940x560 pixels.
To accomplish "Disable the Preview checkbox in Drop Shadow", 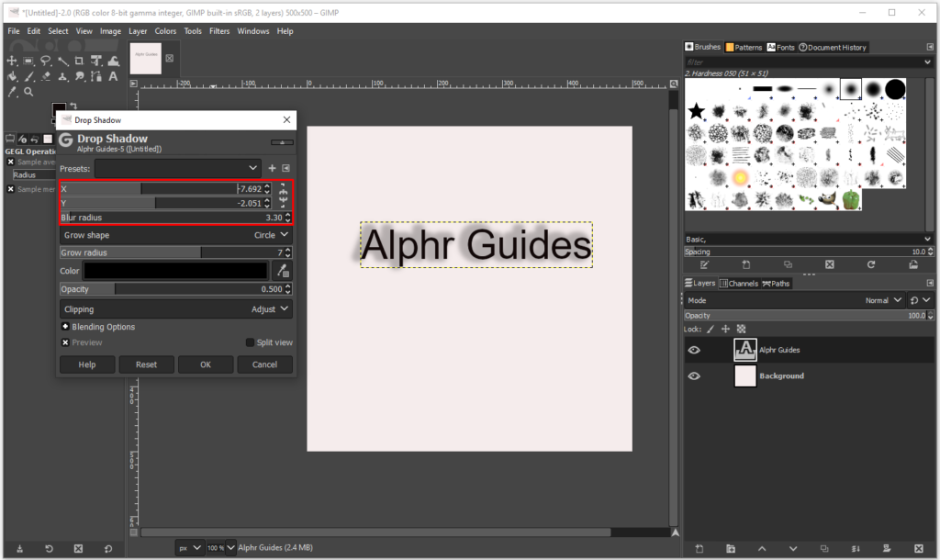I will (x=63, y=342).
